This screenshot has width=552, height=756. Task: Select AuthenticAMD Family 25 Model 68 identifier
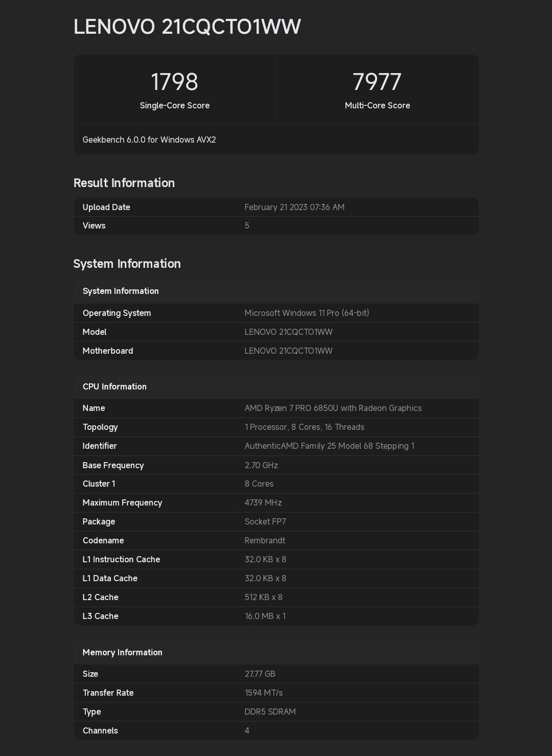click(330, 446)
